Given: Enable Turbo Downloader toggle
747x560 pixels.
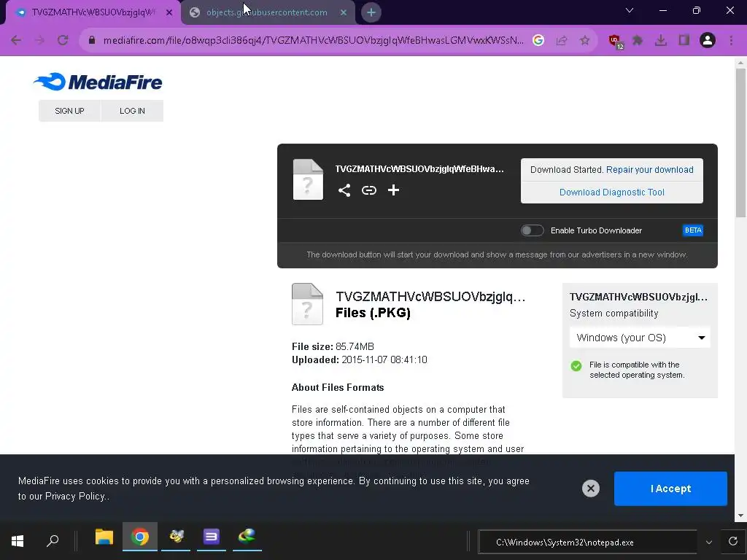Looking at the screenshot, I should [x=532, y=230].
